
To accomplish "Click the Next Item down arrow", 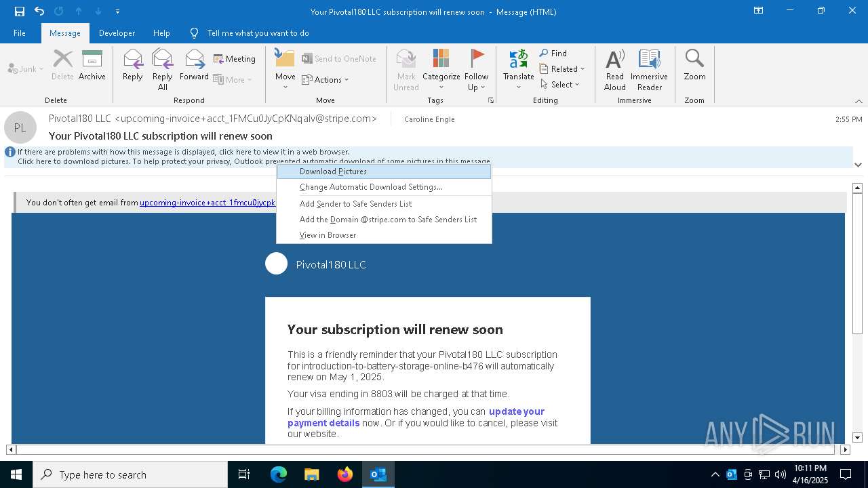I will point(98,12).
